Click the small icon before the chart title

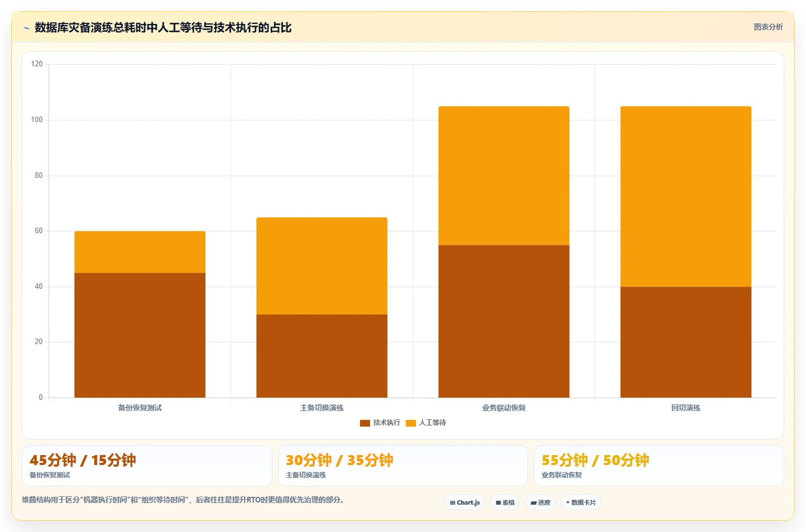(26, 28)
